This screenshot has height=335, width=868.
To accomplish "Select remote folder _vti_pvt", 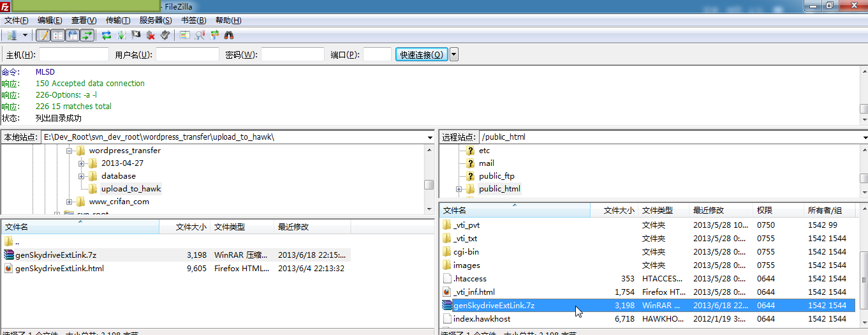I will pos(647,225).
